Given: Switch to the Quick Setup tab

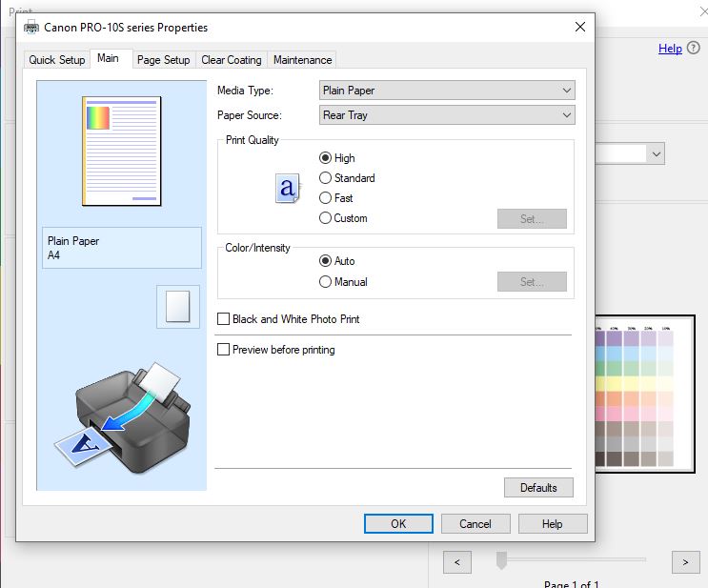Looking at the screenshot, I should (x=57, y=60).
